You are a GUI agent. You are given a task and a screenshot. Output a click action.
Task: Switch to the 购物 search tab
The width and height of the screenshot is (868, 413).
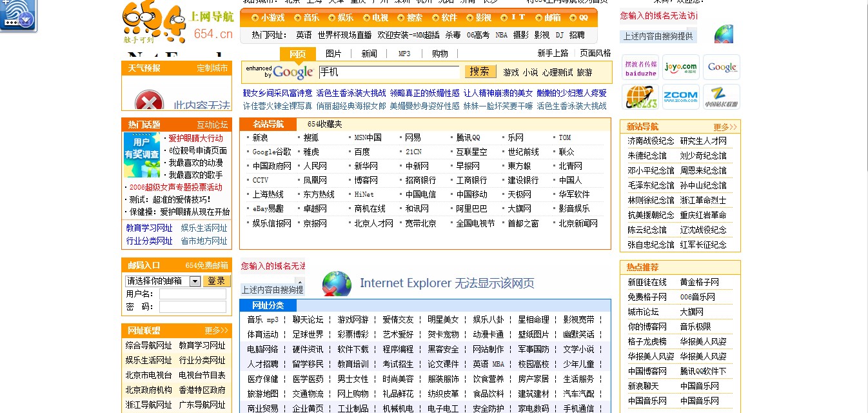(440, 54)
